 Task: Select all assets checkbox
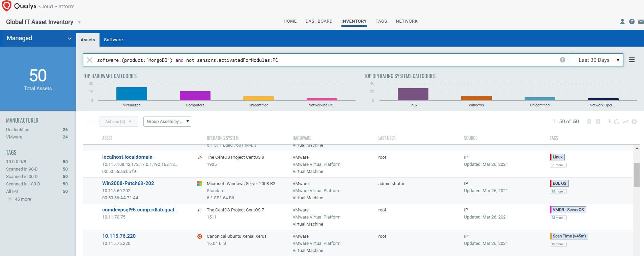click(x=89, y=122)
